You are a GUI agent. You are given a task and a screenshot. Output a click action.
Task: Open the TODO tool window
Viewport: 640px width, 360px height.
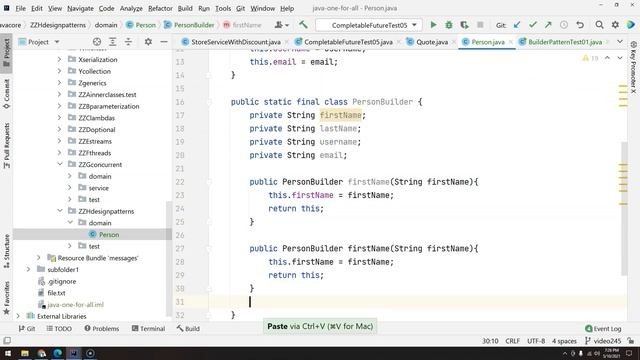click(59, 329)
